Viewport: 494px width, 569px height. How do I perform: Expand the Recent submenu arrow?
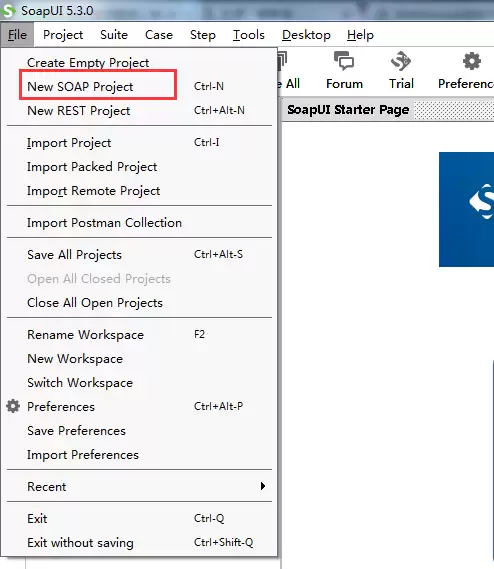(263, 486)
